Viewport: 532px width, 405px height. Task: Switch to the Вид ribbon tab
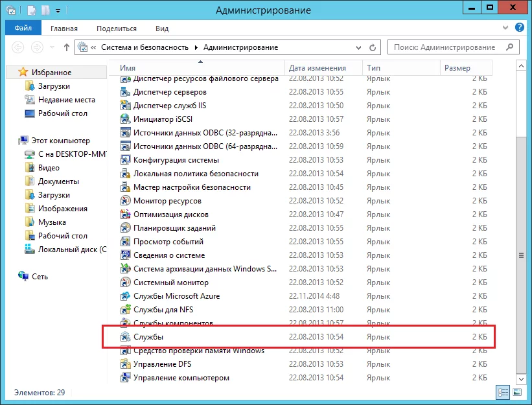coord(162,29)
